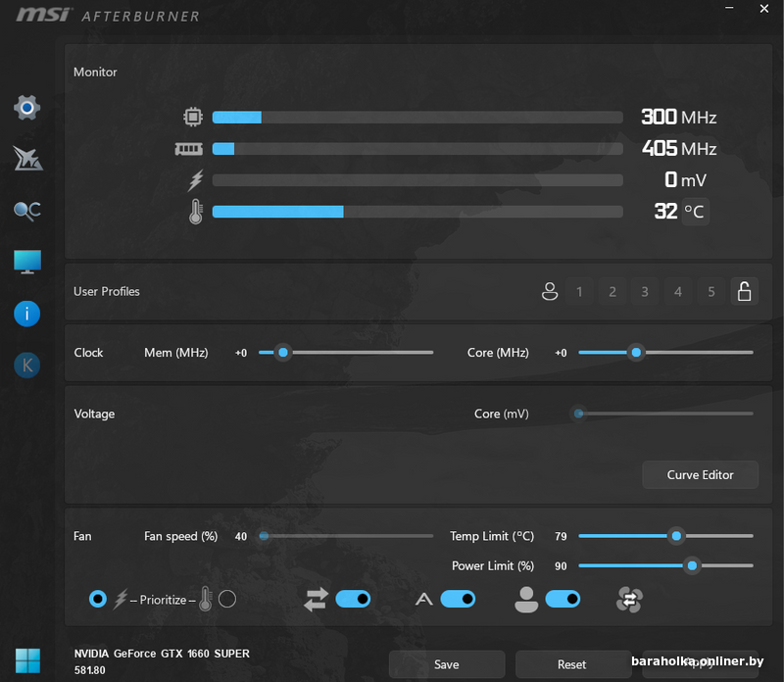
Task: Click the fan sync icon
Action: point(629,600)
